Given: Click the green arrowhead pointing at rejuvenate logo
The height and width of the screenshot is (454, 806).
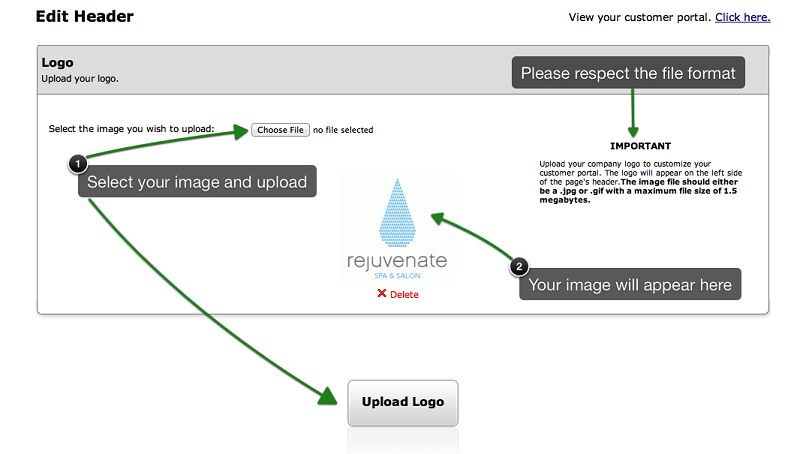Looking at the screenshot, I should [438, 219].
